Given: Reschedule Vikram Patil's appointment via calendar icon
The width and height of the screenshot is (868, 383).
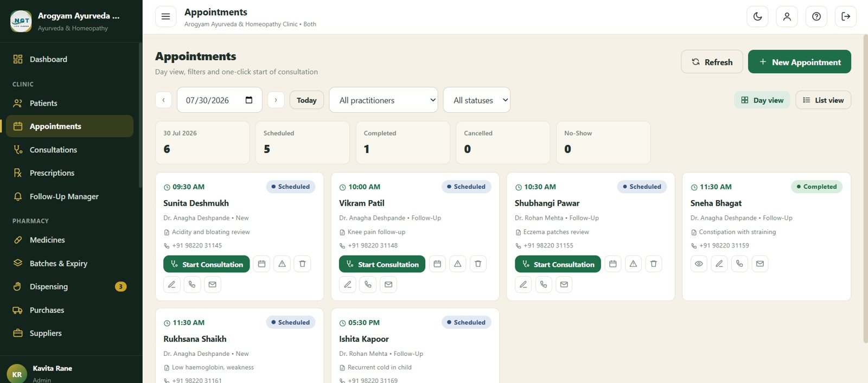Looking at the screenshot, I should point(437,264).
